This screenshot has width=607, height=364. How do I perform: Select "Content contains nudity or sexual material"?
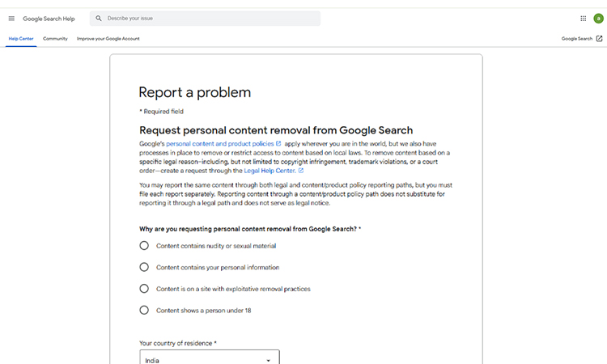[x=144, y=246]
